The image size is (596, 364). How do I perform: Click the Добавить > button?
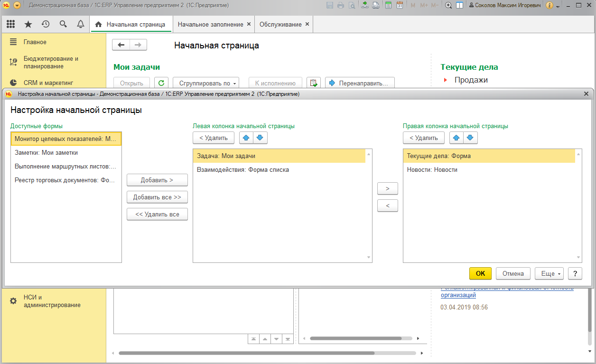157,180
